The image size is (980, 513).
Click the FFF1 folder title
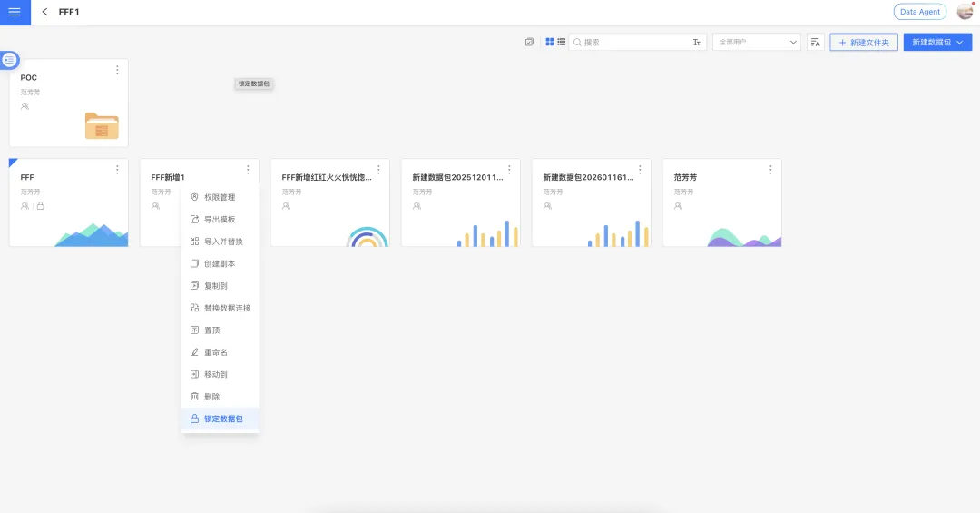pos(69,12)
